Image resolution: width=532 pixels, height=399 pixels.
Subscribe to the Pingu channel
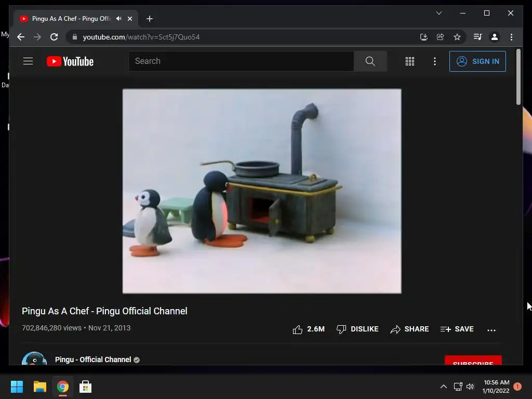473,361
